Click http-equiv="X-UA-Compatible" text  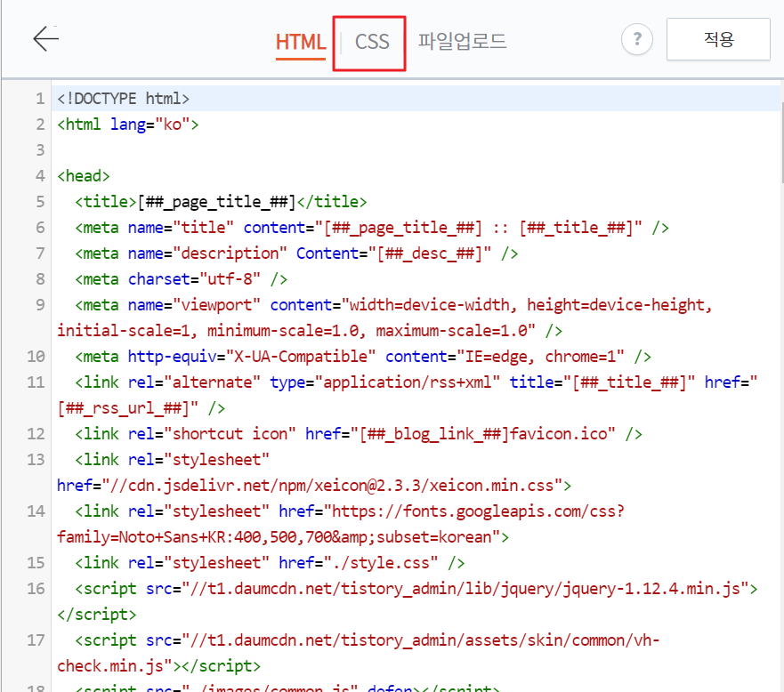click(252, 357)
